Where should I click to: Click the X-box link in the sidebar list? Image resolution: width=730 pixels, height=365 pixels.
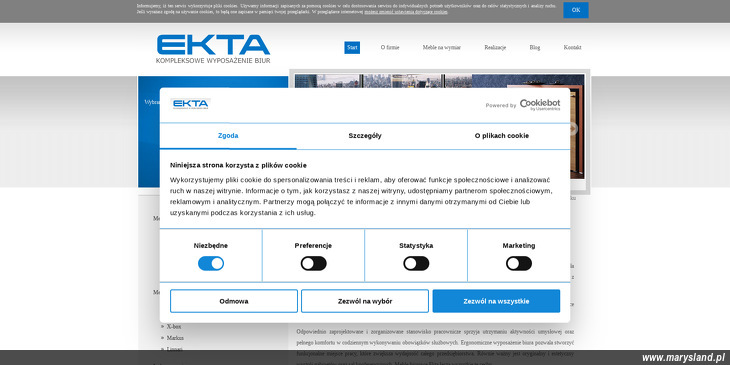coord(174,327)
